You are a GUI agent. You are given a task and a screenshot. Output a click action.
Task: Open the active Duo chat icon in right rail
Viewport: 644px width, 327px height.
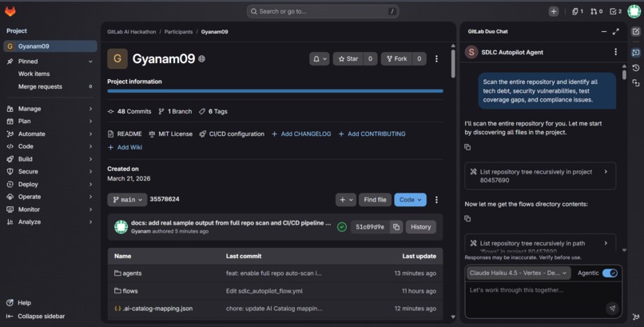pyautogui.click(x=636, y=52)
